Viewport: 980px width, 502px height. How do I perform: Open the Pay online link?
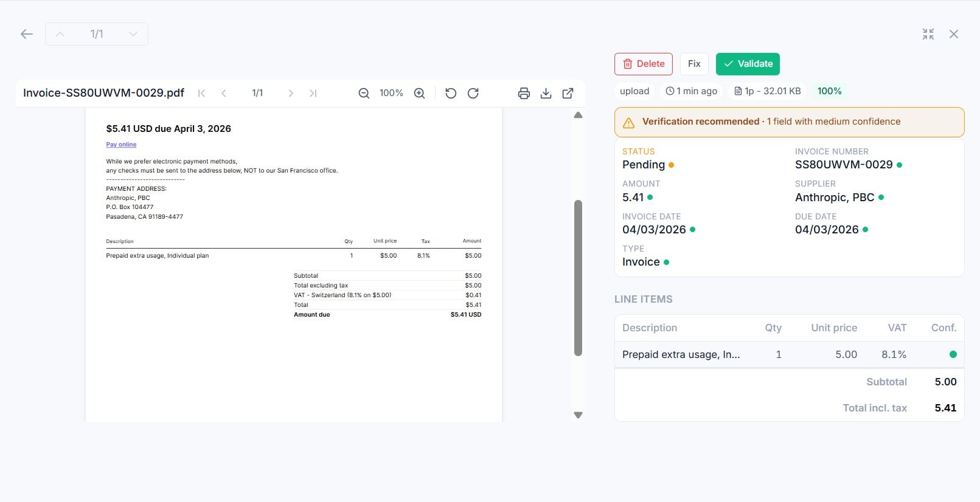tap(121, 145)
